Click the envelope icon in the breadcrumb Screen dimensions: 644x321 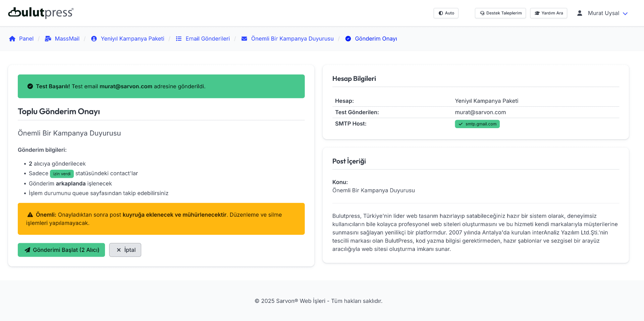pos(244,39)
